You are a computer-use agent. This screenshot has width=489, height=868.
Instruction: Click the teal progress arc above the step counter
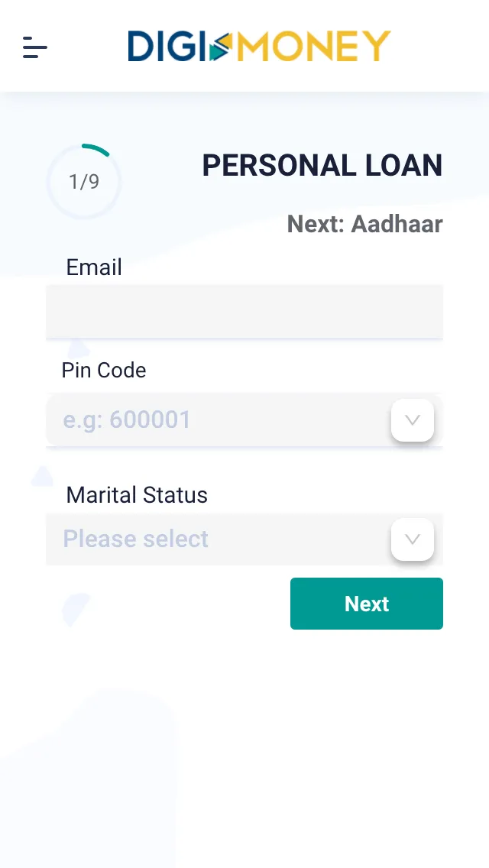pos(95,147)
